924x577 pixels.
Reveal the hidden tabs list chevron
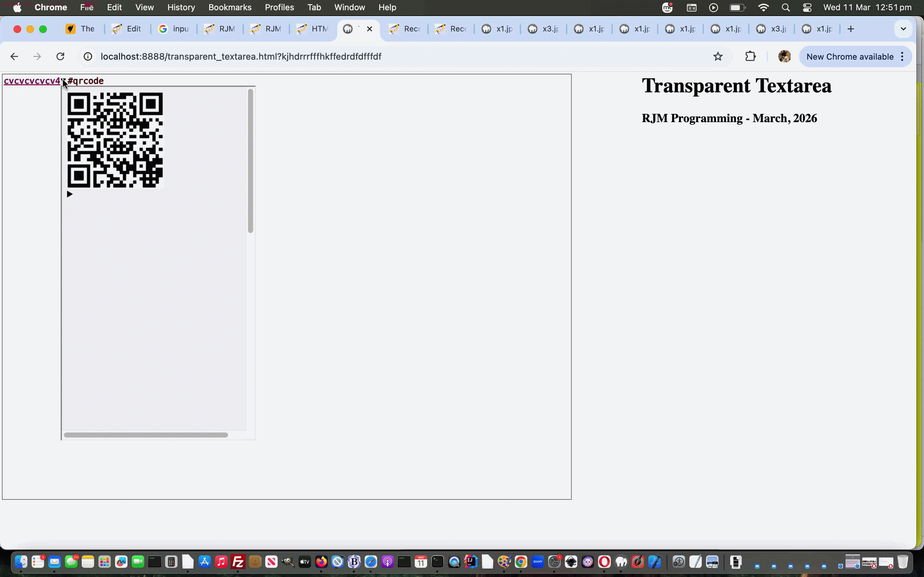(x=903, y=29)
